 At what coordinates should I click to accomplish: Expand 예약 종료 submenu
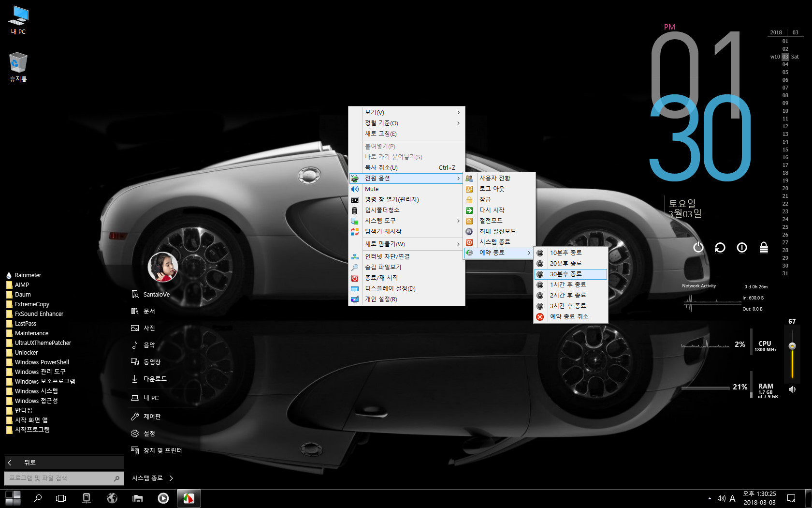pos(499,253)
